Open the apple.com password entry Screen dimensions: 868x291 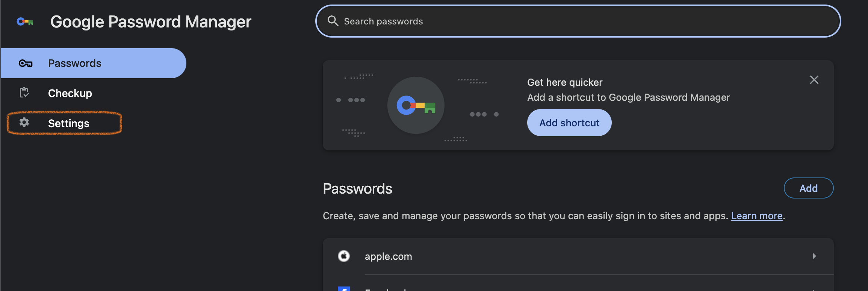[x=578, y=256]
